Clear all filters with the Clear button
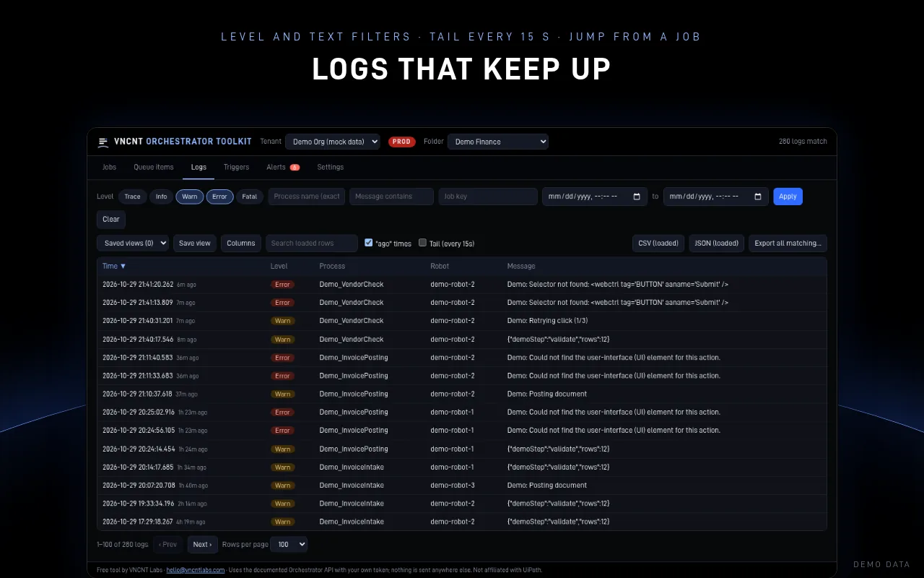The image size is (924, 578). pyautogui.click(x=111, y=220)
